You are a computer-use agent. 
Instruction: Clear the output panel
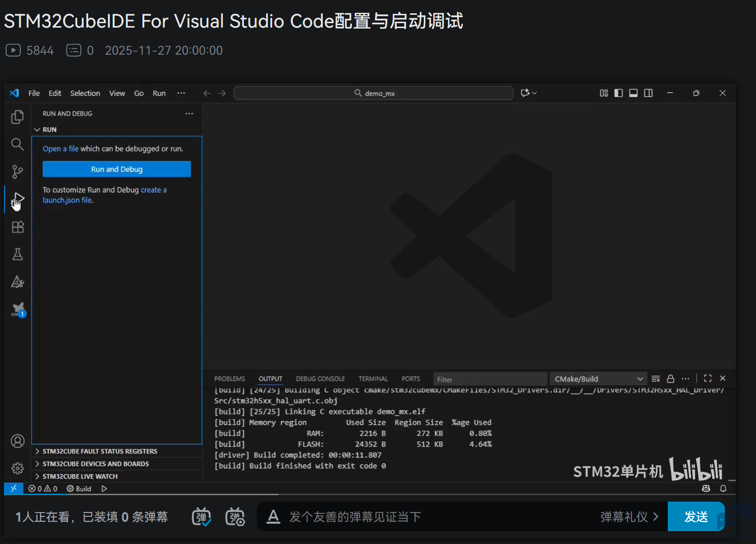[655, 378]
